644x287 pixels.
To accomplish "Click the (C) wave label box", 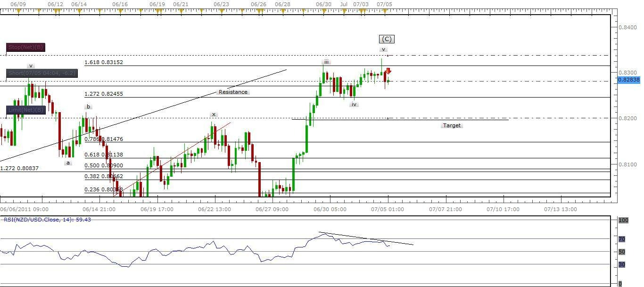I will coord(386,39).
